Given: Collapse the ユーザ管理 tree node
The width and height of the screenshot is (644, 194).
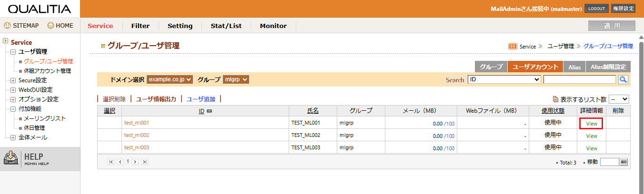Looking at the screenshot, I should click(x=13, y=52).
